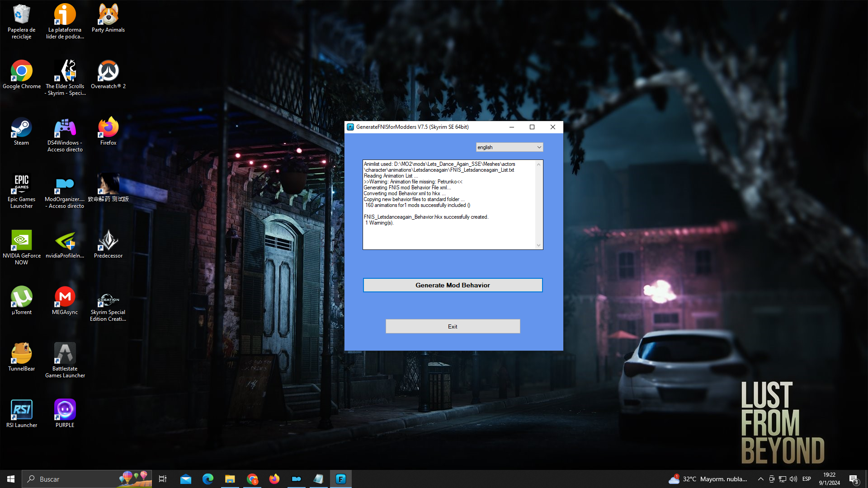Screen dimensions: 868x488
Task: Show hidden system tray icons chevron
Action: [x=760, y=479]
